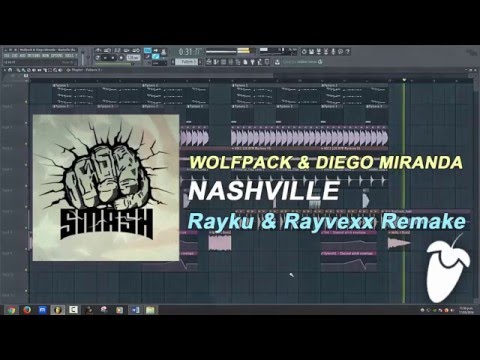This screenshot has height=360, width=480.
Task: Open the FILE menu
Action: [x=7, y=55]
